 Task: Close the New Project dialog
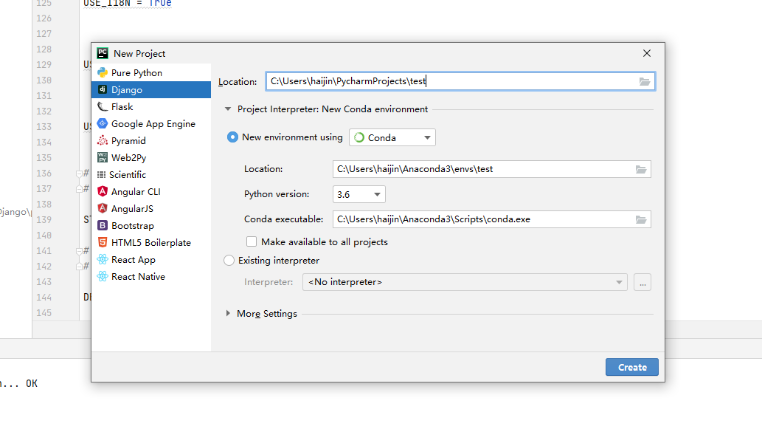[x=647, y=53]
